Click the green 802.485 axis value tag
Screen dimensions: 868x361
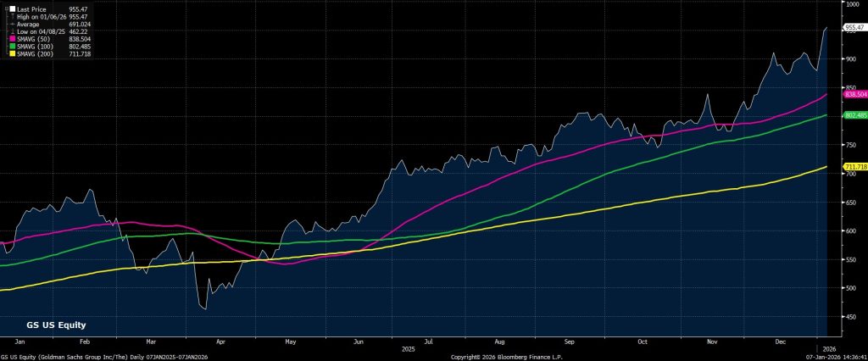tap(854, 115)
